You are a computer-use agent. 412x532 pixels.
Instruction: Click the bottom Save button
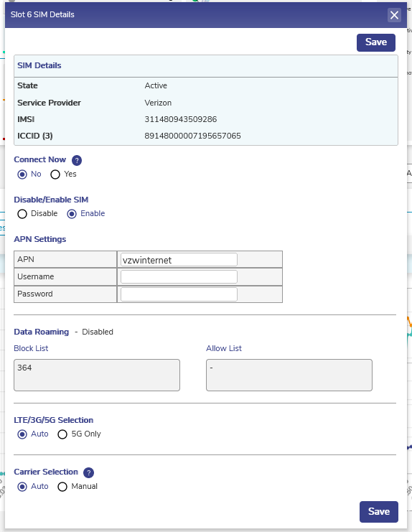pos(379,512)
